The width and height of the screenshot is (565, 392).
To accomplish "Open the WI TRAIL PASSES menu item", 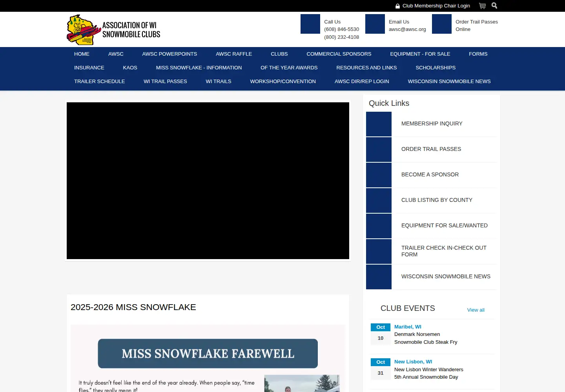I will [x=166, y=82].
